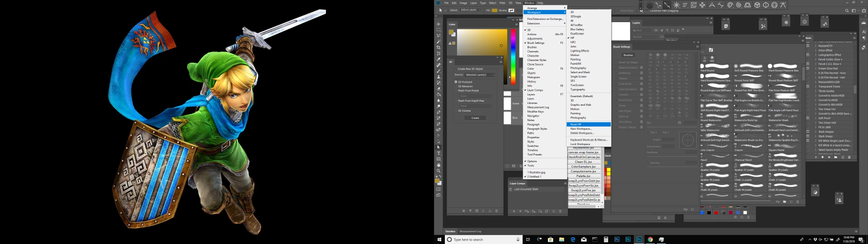Click the hue spectrum slider in Color panel
Screen dimensions: 868x244
pos(513,56)
